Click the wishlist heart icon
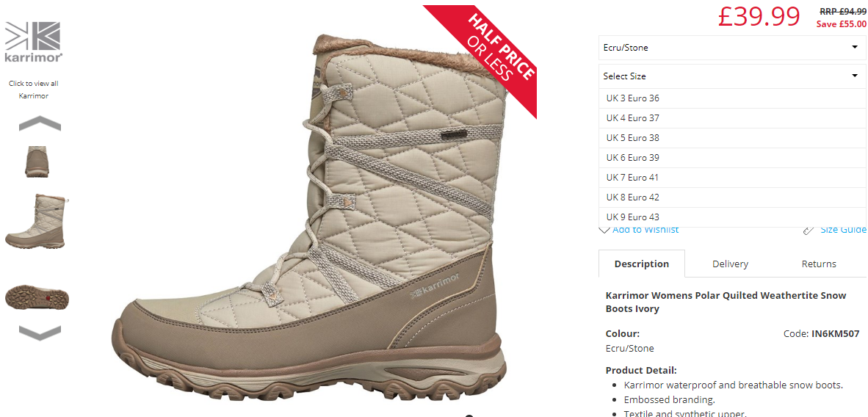Screen dimensions: 868x417 pos(604,230)
